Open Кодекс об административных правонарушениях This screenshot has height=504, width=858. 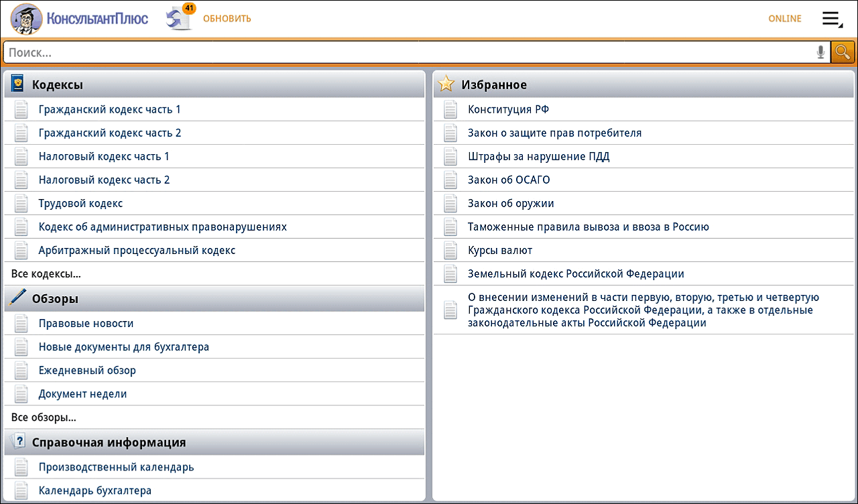pos(214,227)
